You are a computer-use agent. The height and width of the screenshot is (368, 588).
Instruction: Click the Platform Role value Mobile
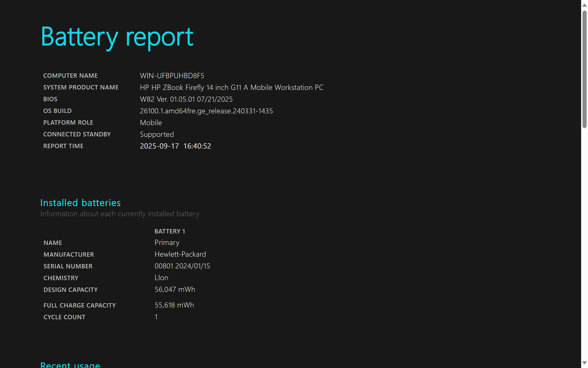point(151,123)
